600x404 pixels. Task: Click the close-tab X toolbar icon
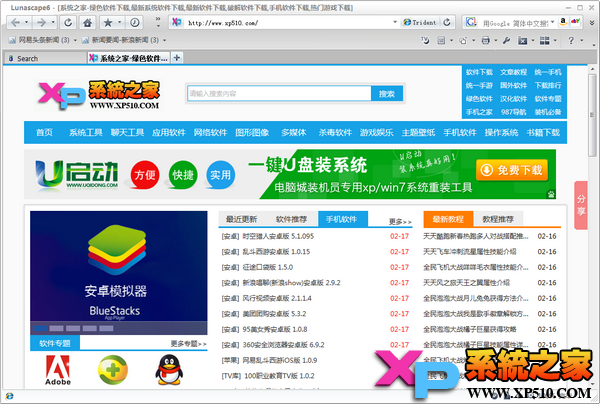[522, 41]
